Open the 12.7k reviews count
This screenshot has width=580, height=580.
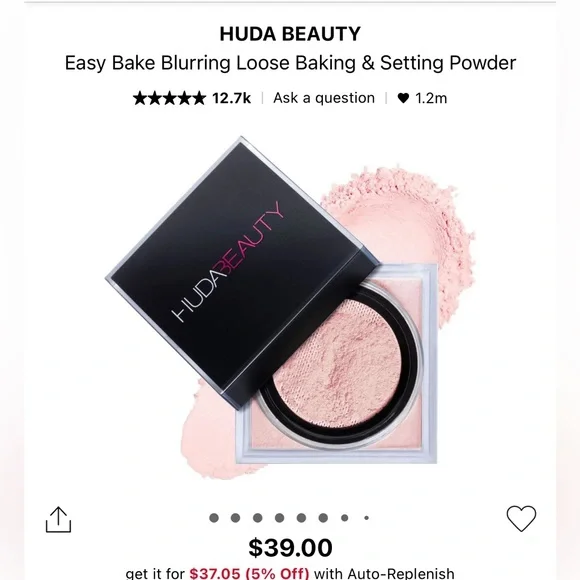(x=232, y=98)
